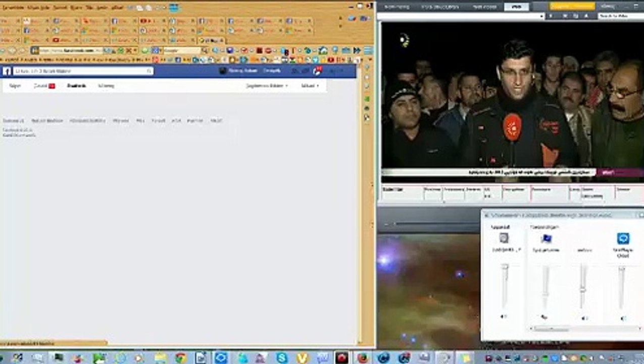The image size is (644, 364).
Task: Click the Search for Video field
Action: click(x=621, y=16)
